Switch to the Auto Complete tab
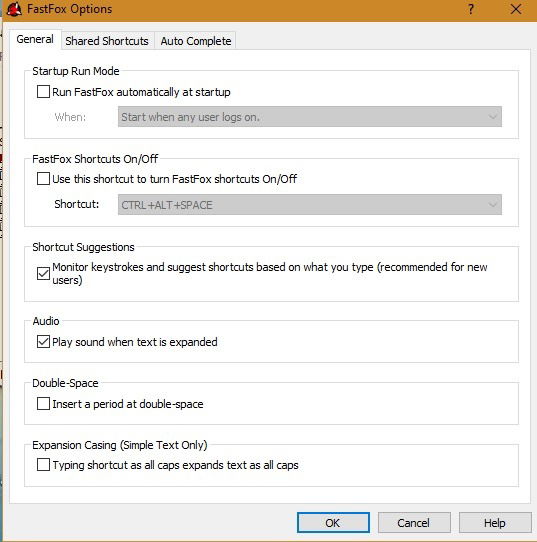Viewport: 537px width, 542px height. click(196, 41)
